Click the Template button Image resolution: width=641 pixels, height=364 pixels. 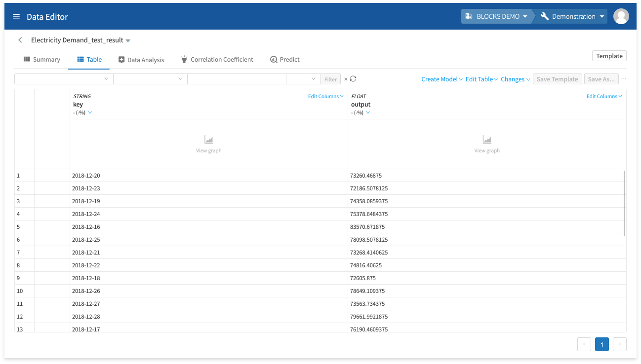pos(609,56)
